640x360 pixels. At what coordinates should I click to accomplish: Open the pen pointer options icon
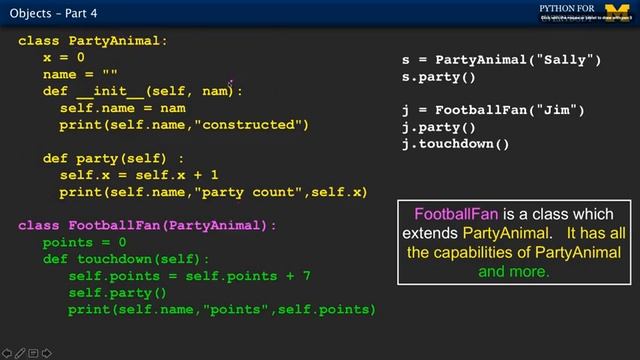[20, 353]
